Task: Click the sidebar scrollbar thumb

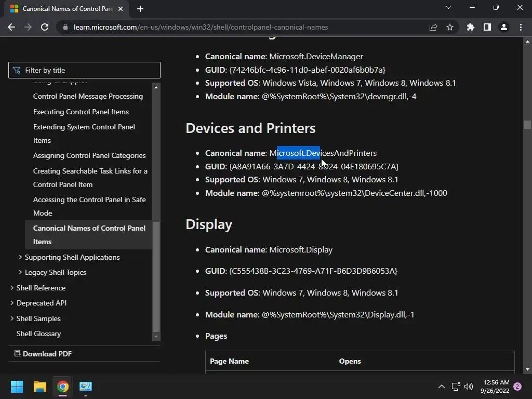Action: pos(156,276)
